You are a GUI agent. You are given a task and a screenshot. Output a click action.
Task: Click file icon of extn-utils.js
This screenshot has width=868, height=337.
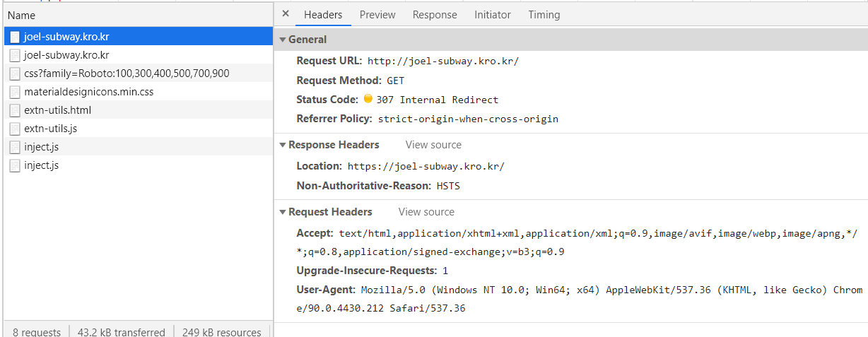coord(15,129)
